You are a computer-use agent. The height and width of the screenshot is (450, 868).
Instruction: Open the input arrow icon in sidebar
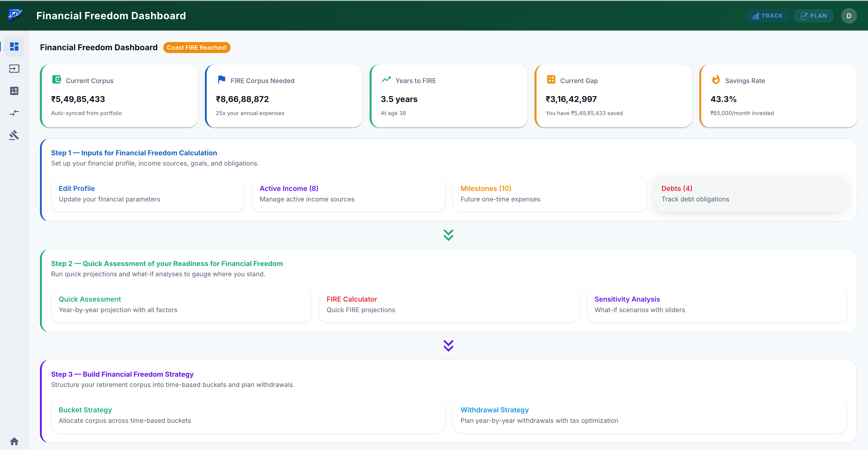[x=14, y=69]
